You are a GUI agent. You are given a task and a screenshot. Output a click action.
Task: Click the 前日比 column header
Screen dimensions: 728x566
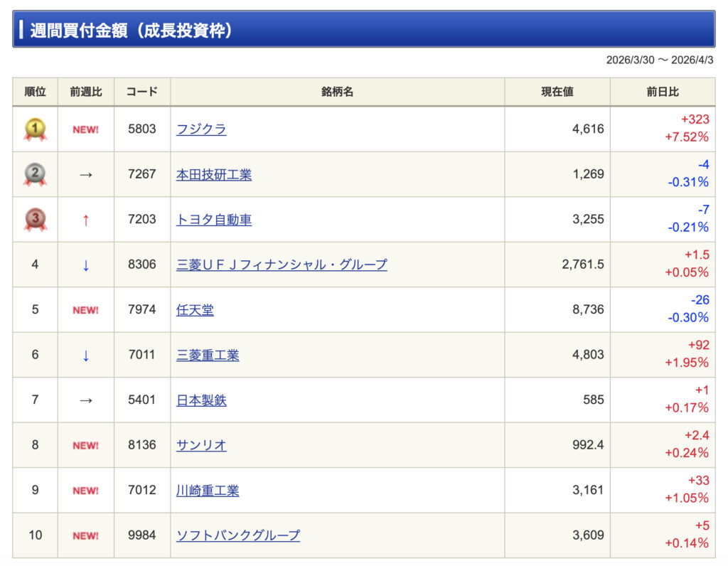pyautogui.click(x=663, y=92)
